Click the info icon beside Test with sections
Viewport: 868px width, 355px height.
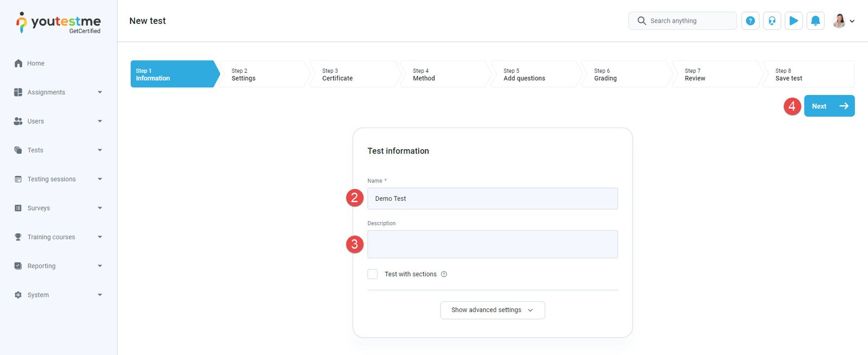(x=444, y=274)
